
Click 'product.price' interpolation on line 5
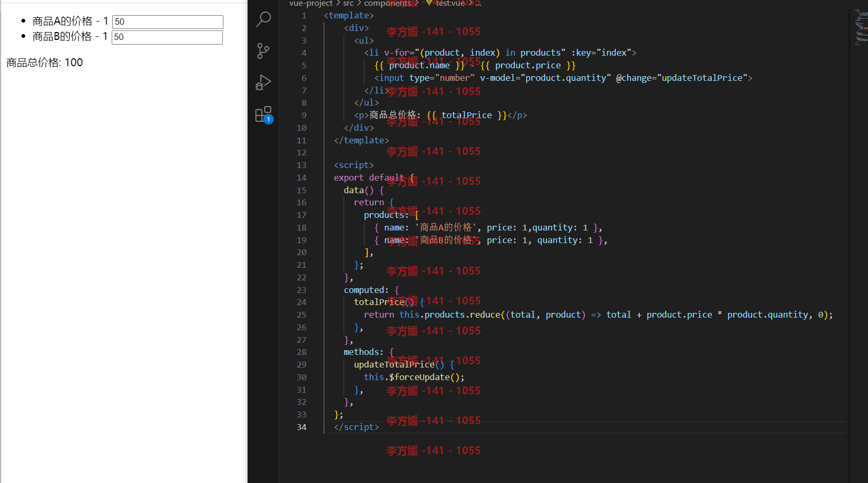528,66
